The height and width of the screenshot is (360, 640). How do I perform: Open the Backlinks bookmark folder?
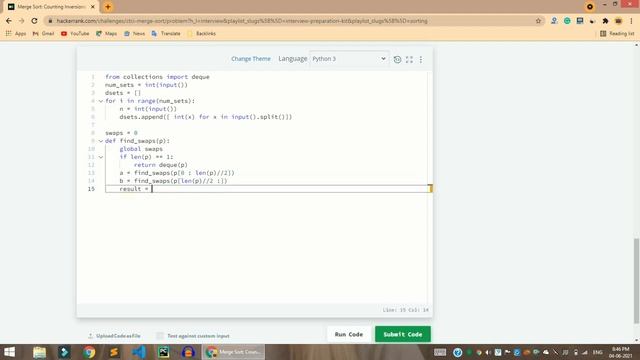201,33
